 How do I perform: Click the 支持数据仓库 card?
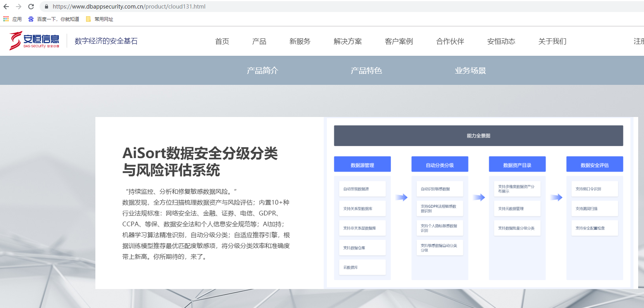pos(362,248)
